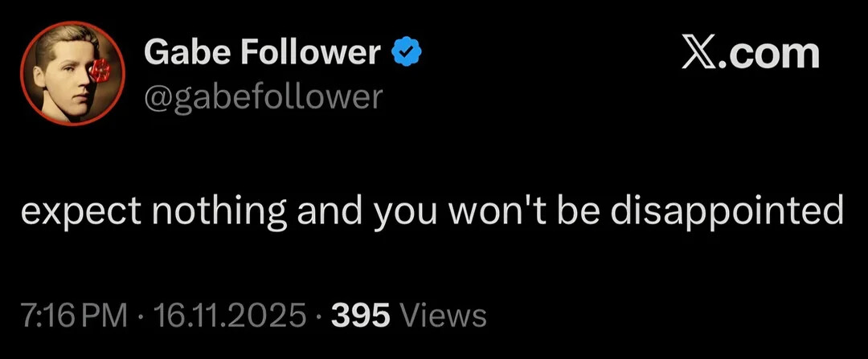
Task: Click the blue verified checkmark badge
Action: 407,54
